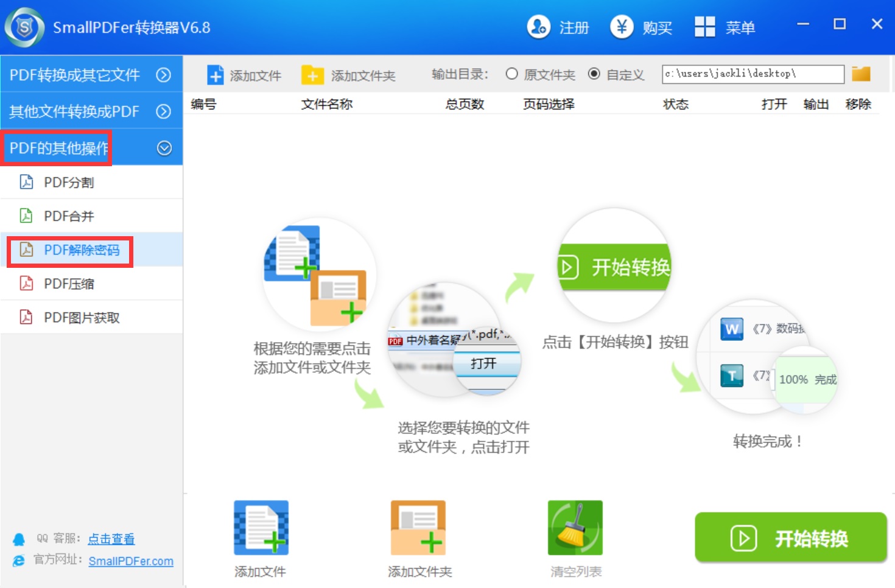Image resolution: width=895 pixels, height=588 pixels.
Task: Minimize the SmallPDFer window
Action: click(803, 24)
